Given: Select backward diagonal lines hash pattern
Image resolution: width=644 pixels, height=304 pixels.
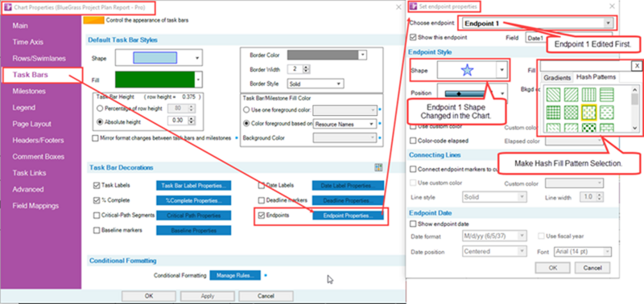Looking at the screenshot, I should (552, 94).
